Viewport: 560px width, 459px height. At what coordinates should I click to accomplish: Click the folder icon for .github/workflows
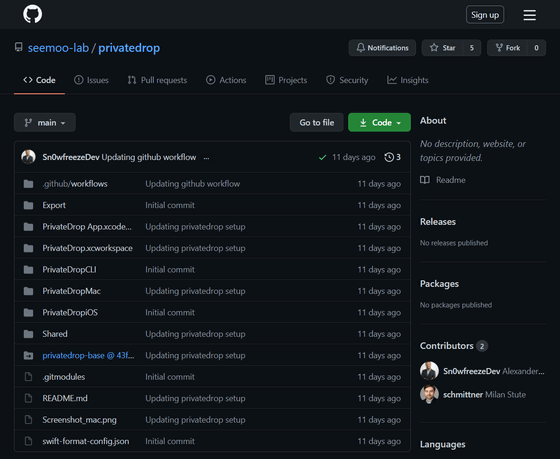click(28, 184)
